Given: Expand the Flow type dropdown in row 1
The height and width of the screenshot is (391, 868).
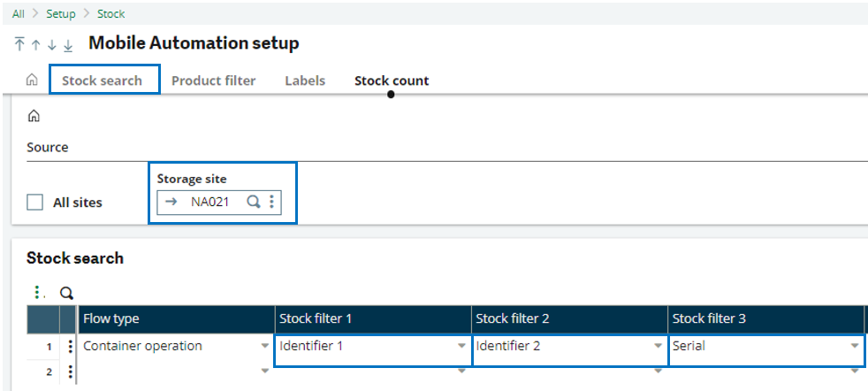Looking at the screenshot, I should [x=264, y=347].
